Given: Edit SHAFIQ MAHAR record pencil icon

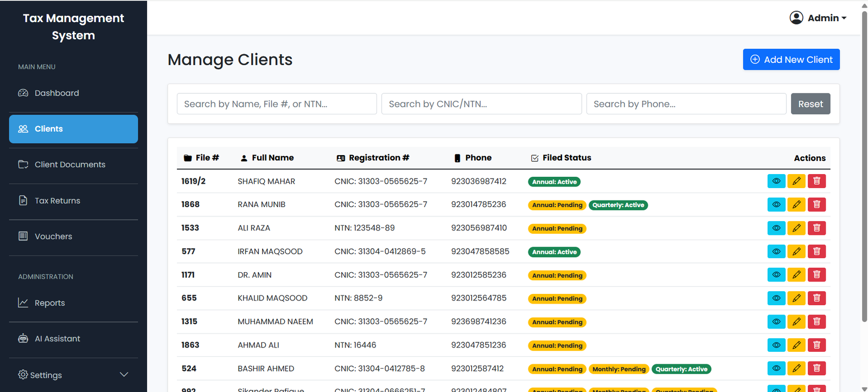Looking at the screenshot, I should pos(796,181).
